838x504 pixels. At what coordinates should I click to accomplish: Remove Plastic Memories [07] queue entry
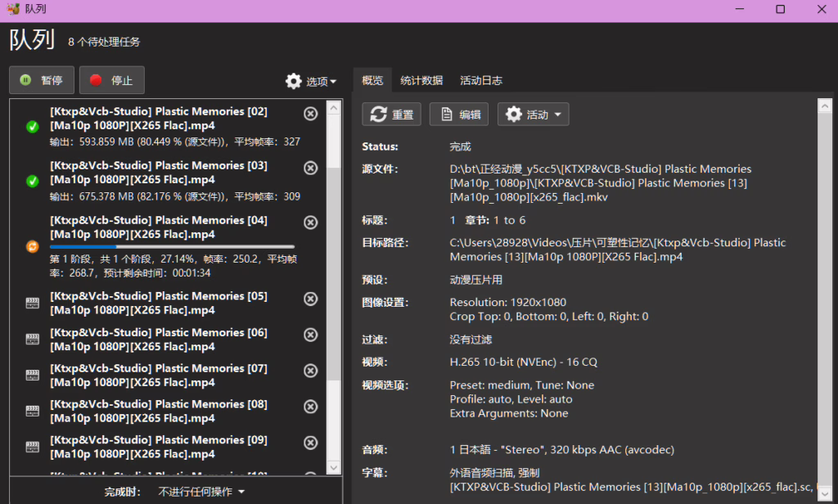(x=311, y=371)
